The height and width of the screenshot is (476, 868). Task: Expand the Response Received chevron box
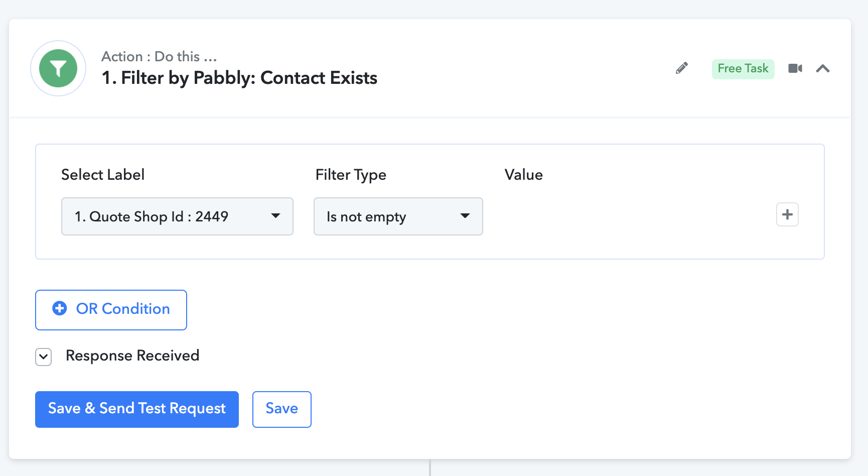point(44,357)
